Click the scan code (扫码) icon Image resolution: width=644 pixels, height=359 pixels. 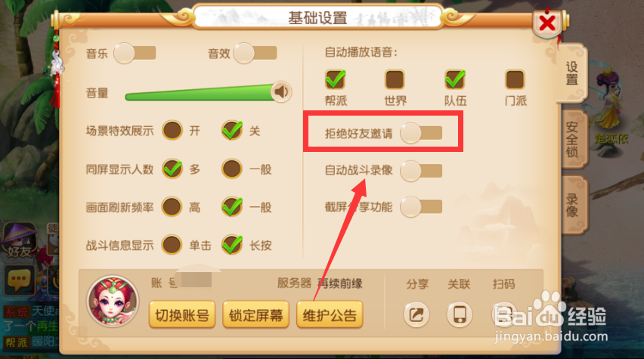[x=505, y=314]
